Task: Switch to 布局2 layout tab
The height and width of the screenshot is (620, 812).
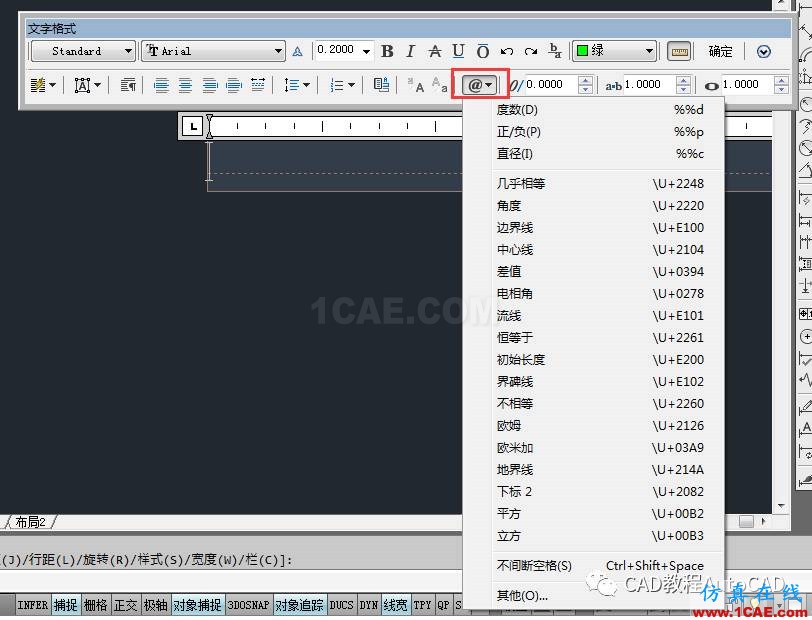Action: pyautogui.click(x=30, y=522)
